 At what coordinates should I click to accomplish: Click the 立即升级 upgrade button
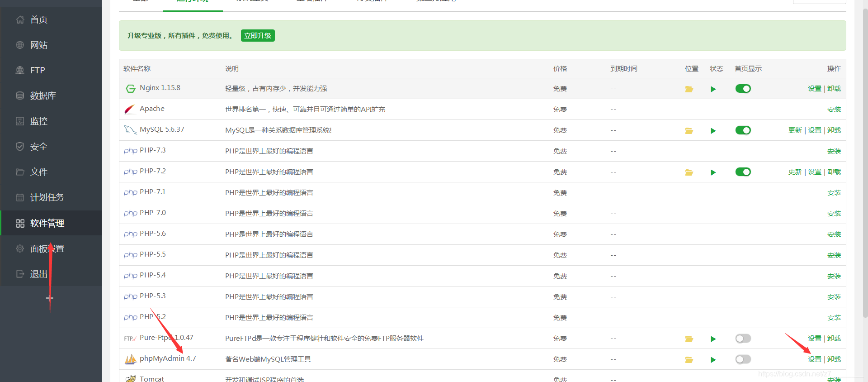point(258,36)
